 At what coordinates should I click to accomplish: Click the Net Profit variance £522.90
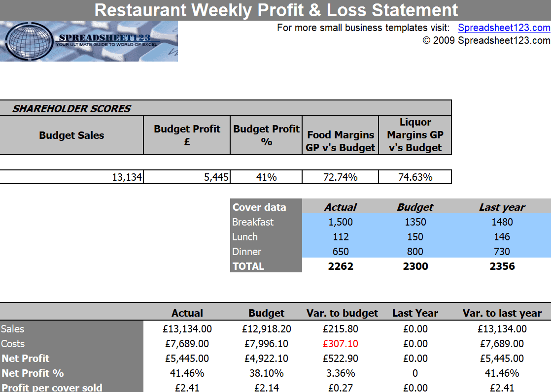341,359
